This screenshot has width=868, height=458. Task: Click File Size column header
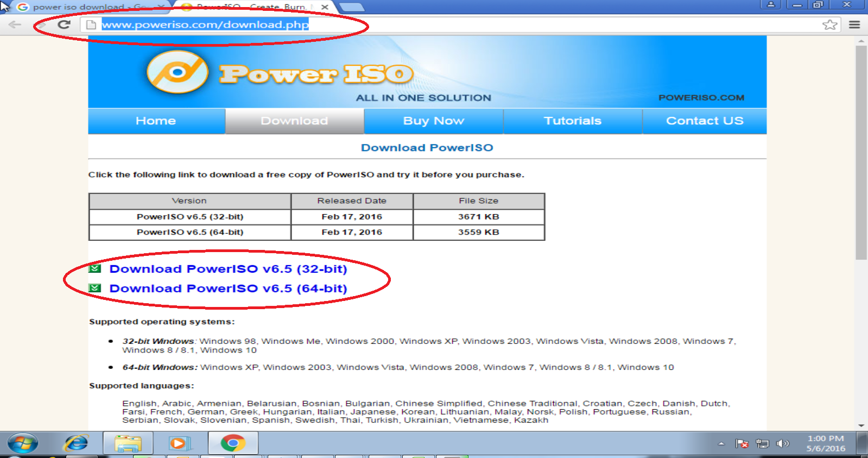point(479,201)
